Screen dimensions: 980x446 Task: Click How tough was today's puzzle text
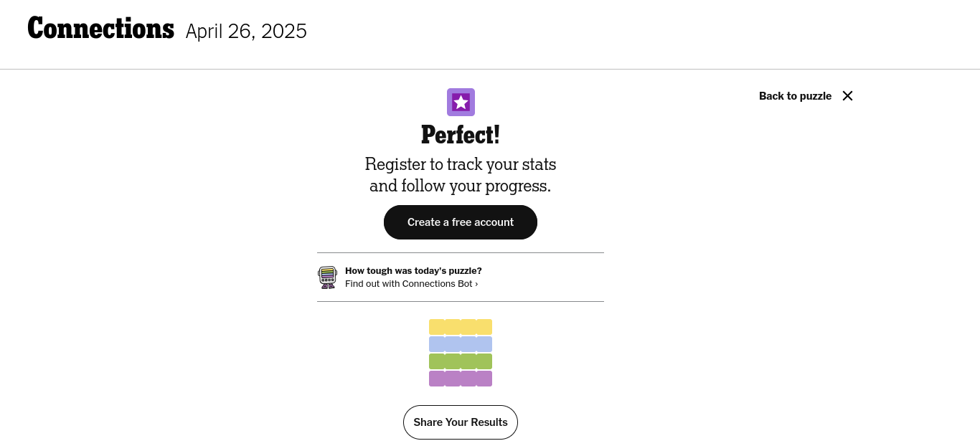(413, 270)
